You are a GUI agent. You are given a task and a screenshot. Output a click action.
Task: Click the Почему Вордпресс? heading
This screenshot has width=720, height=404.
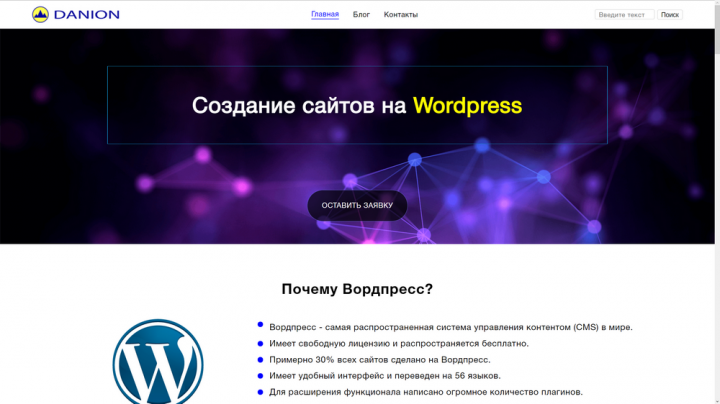(357, 289)
